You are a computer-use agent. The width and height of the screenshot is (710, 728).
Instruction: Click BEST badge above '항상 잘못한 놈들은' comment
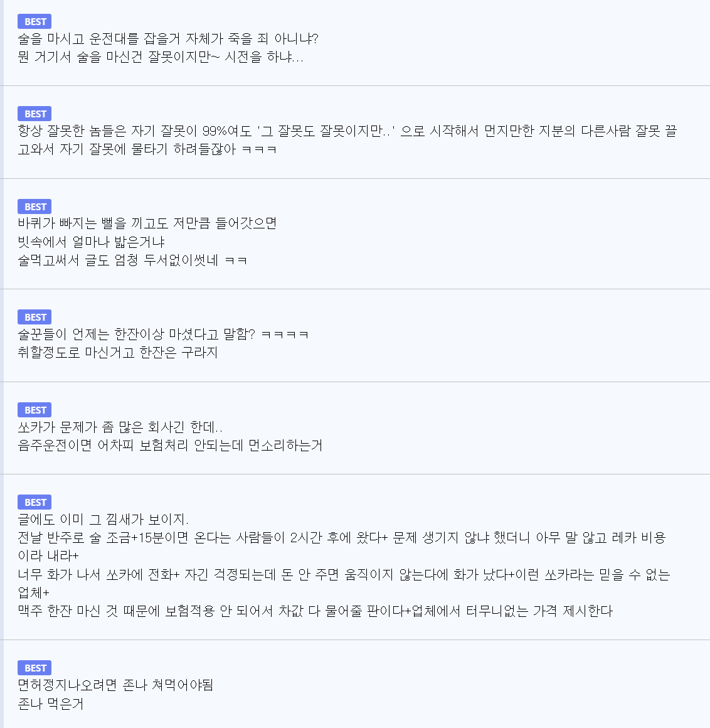tap(34, 114)
